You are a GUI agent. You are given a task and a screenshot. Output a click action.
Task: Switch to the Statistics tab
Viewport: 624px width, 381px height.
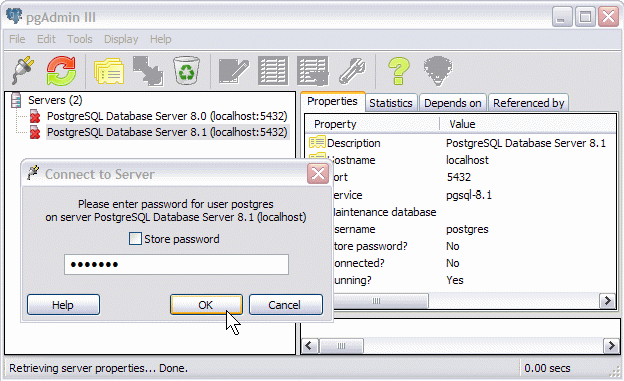click(x=391, y=103)
